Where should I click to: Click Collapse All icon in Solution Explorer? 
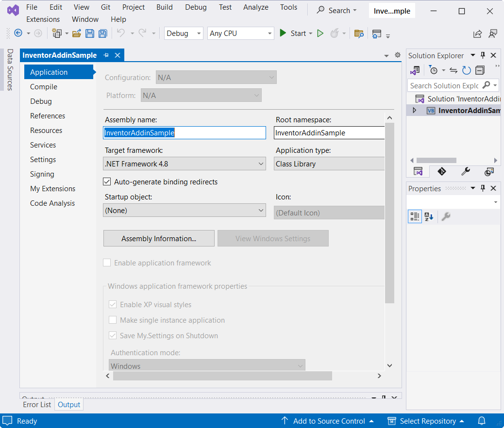pyautogui.click(x=480, y=70)
